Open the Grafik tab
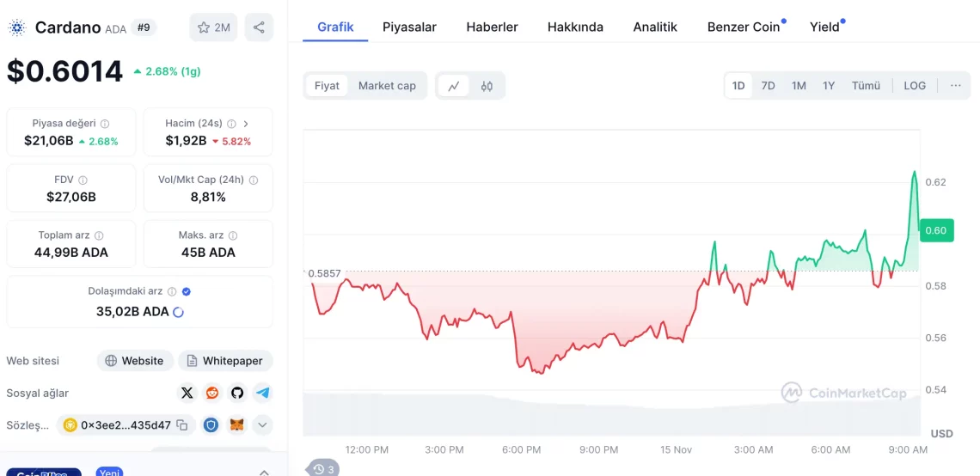This screenshot has width=980, height=476. pyautogui.click(x=335, y=27)
